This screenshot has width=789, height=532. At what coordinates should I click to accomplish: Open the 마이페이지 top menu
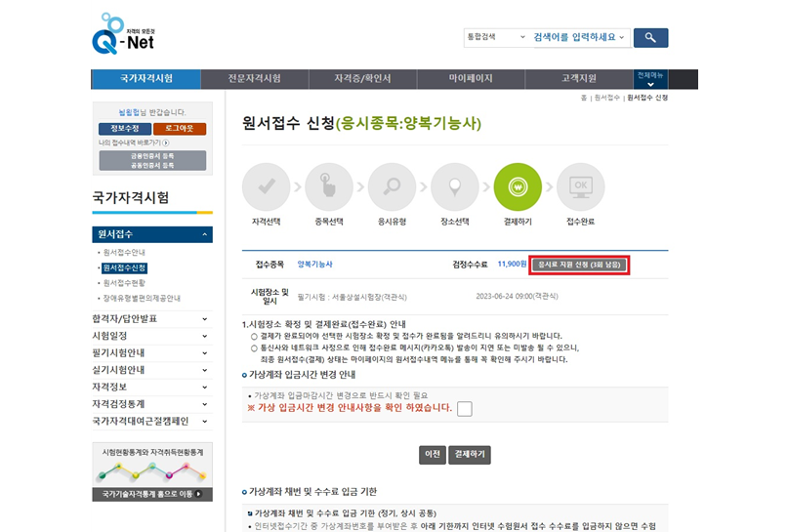click(x=471, y=79)
